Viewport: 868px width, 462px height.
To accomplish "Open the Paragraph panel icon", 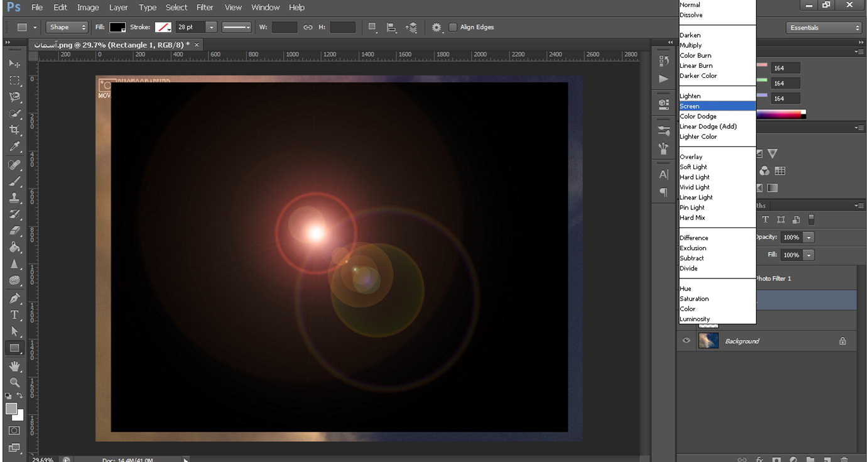I will point(664,192).
